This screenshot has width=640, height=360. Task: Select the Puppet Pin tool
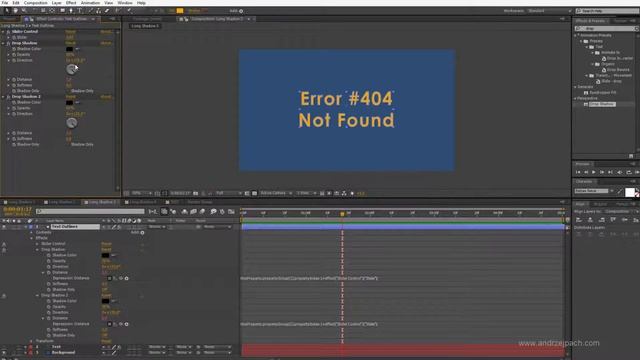(129, 11)
